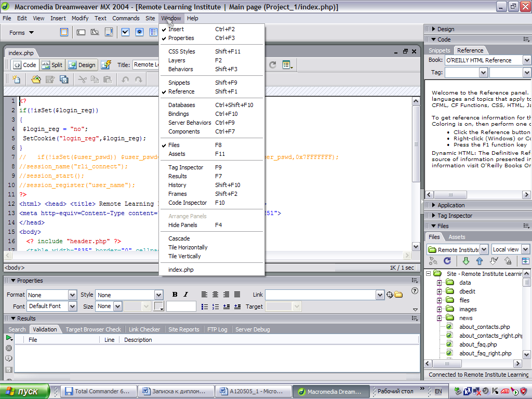Switch to the Link Checker tab

tap(144, 329)
